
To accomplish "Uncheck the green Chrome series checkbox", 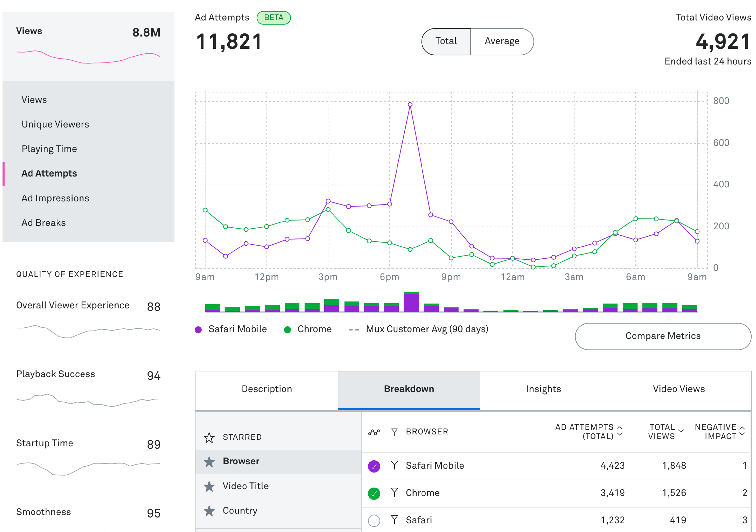I will click(x=374, y=493).
